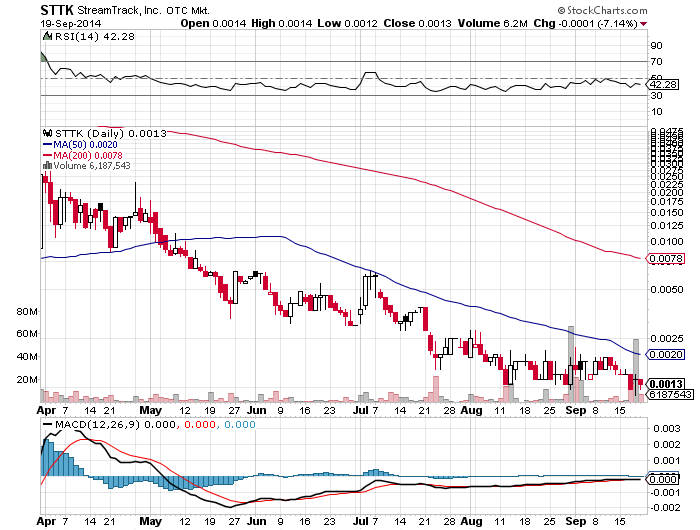The image size is (700, 530).
Task: Click the 80M volume axis label
Action: point(27,312)
